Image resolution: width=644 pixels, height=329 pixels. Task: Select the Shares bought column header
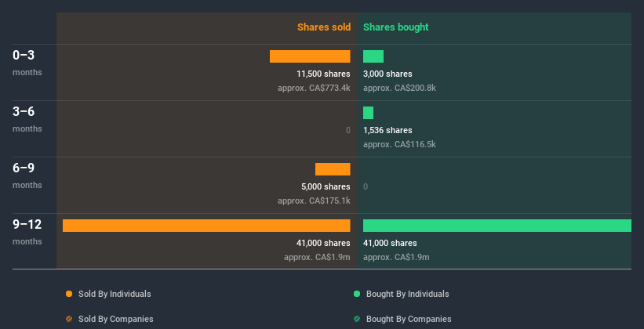pyautogui.click(x=395, y=27)
